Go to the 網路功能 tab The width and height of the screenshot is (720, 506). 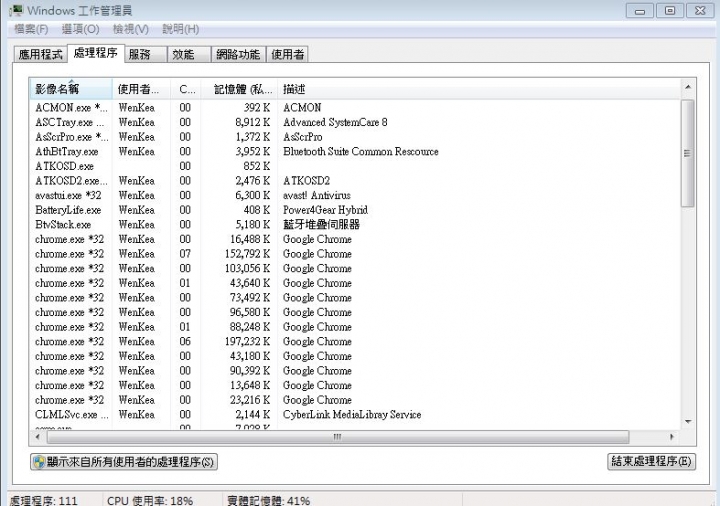tap(238, 54)
